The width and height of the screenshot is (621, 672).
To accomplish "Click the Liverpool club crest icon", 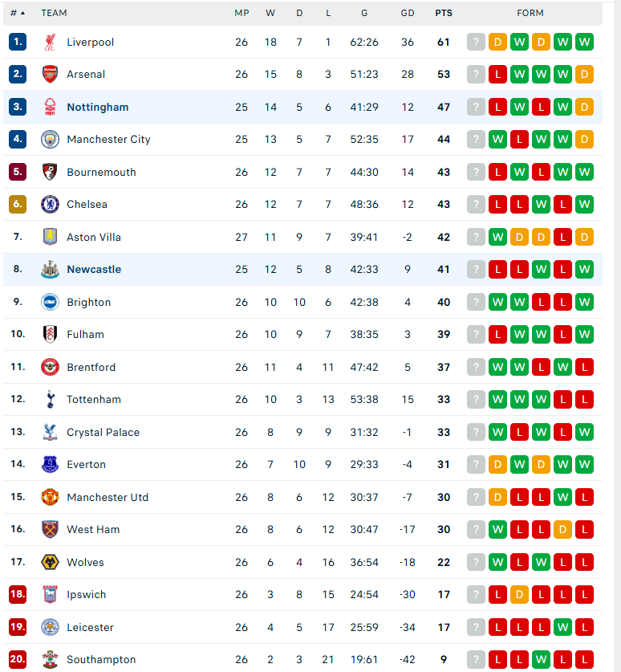I will click(x=50, y=42).
